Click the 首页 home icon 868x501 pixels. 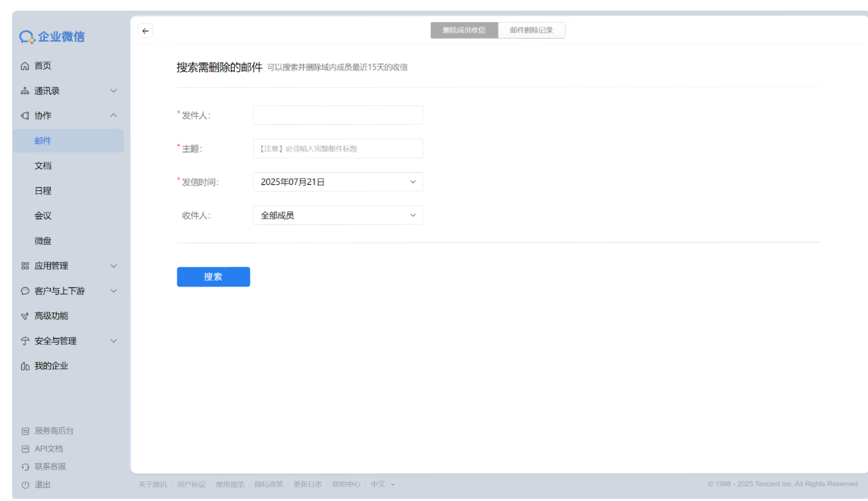(x=25, y=66)
